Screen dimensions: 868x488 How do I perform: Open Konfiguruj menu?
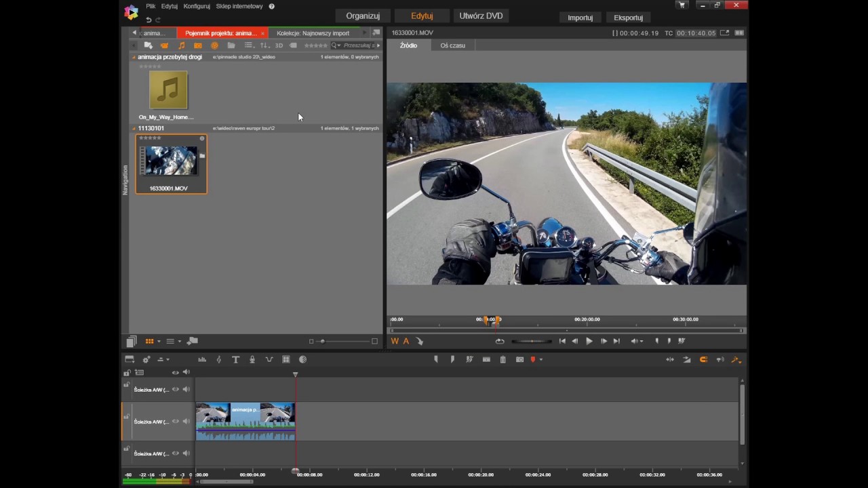click(197, 6)
